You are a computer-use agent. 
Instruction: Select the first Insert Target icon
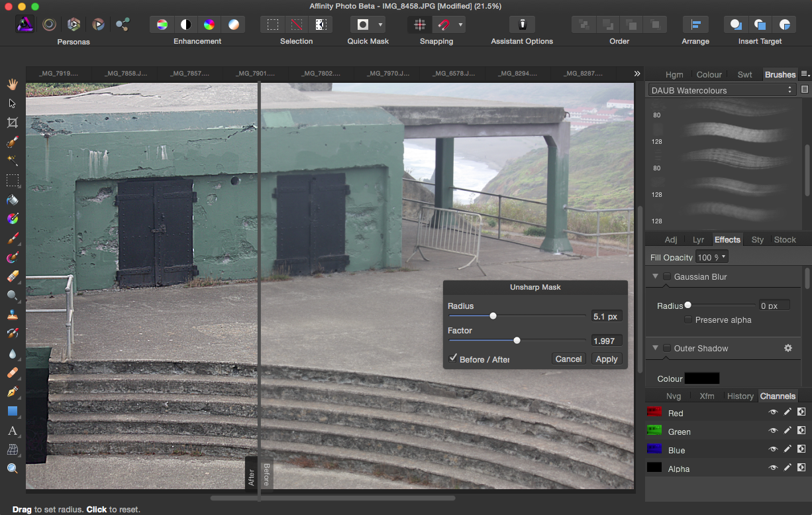pos(736,25)
